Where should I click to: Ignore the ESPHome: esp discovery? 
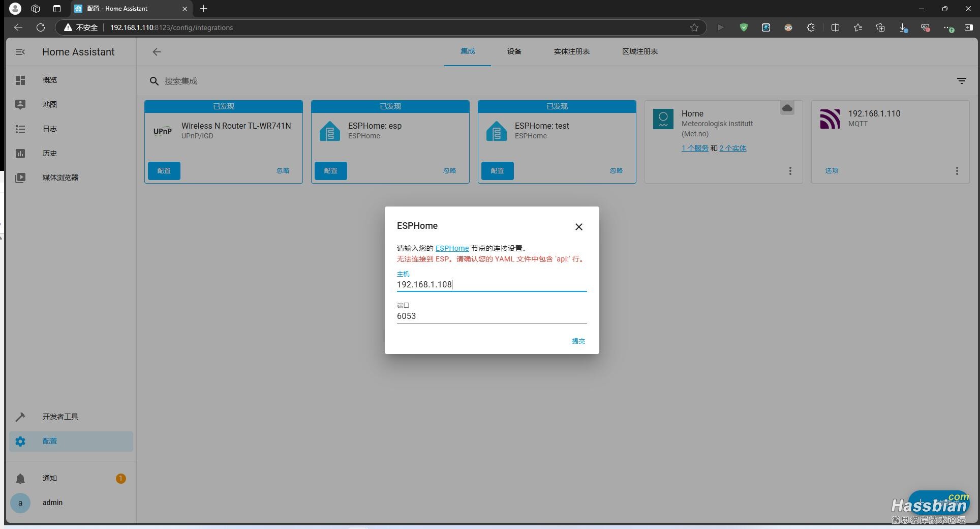click(450, 171)
